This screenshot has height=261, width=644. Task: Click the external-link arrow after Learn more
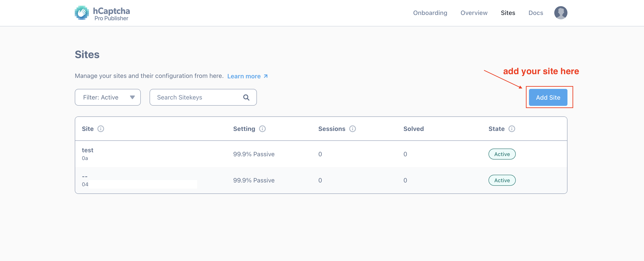point(265,76)
